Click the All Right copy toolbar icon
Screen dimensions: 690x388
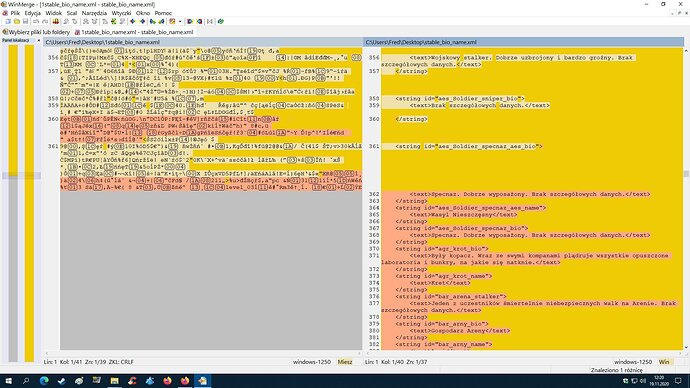pos(190,21)
